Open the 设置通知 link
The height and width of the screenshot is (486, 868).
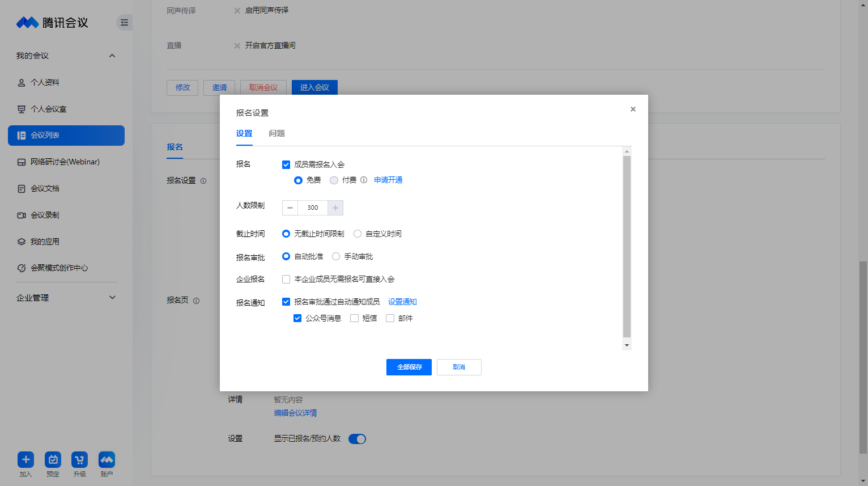(x=402, y=302)
